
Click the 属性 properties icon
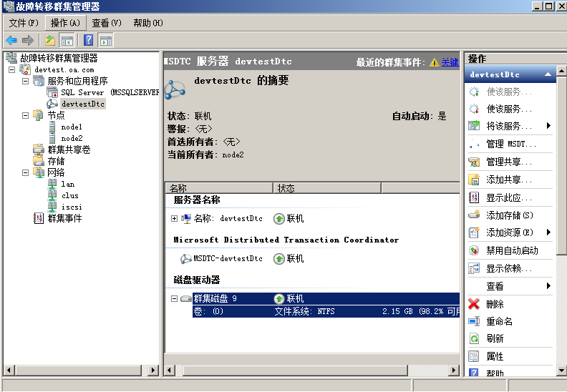click(x=474, y=356)
